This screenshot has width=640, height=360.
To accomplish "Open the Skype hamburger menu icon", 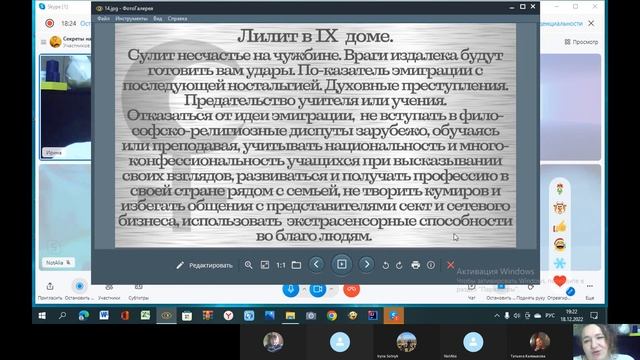I will (43, 42).
